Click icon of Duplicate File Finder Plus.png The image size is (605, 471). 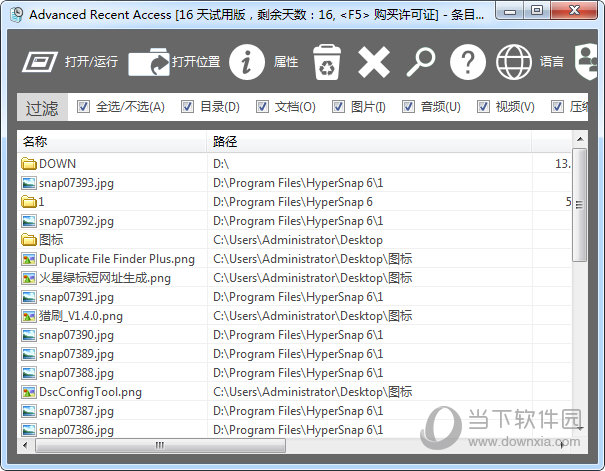tap(29, 259)
